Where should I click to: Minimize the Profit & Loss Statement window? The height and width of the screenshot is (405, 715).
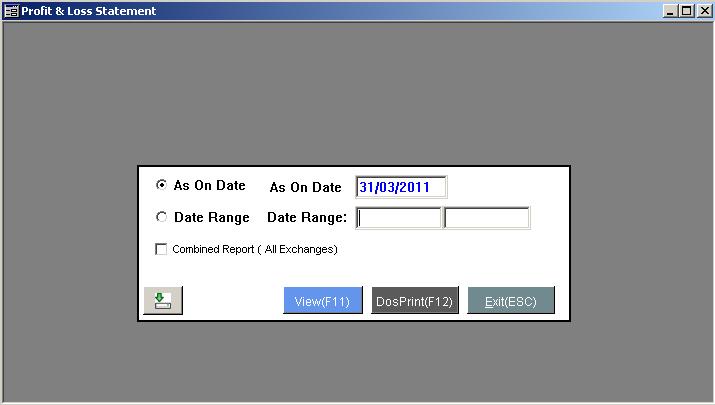(x=670, y=11)
